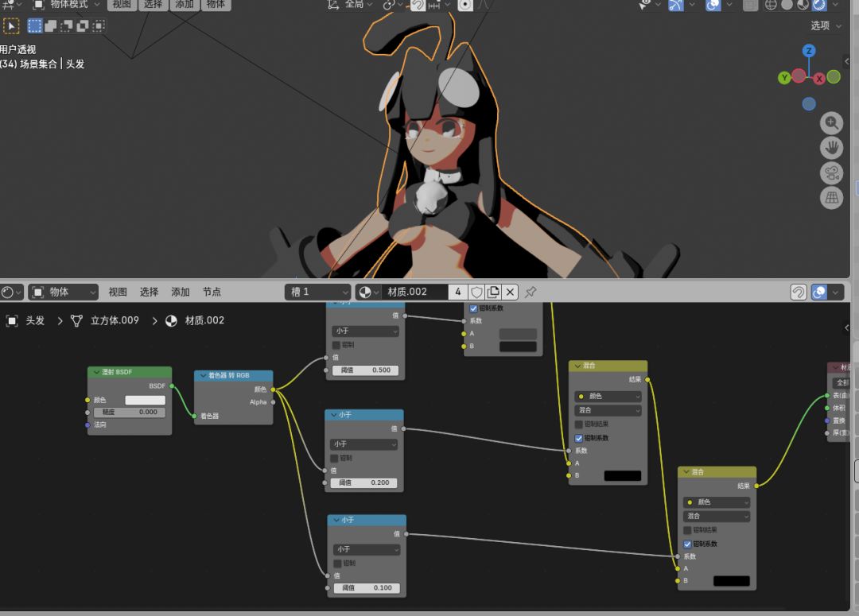Open the 添加 menu in the node editor
Screen dimensions: 859x616
click(181, 292)
